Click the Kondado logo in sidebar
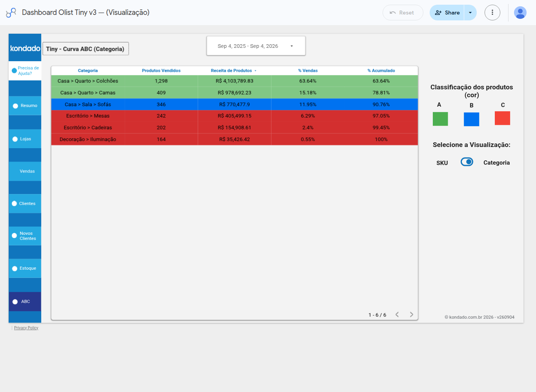The image size is (536, 392). [25, 48]
